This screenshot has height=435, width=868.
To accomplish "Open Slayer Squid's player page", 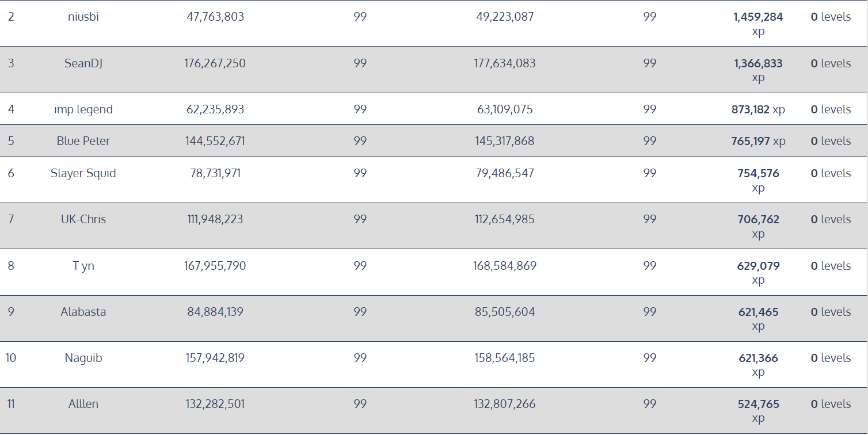I will point(83,173).
